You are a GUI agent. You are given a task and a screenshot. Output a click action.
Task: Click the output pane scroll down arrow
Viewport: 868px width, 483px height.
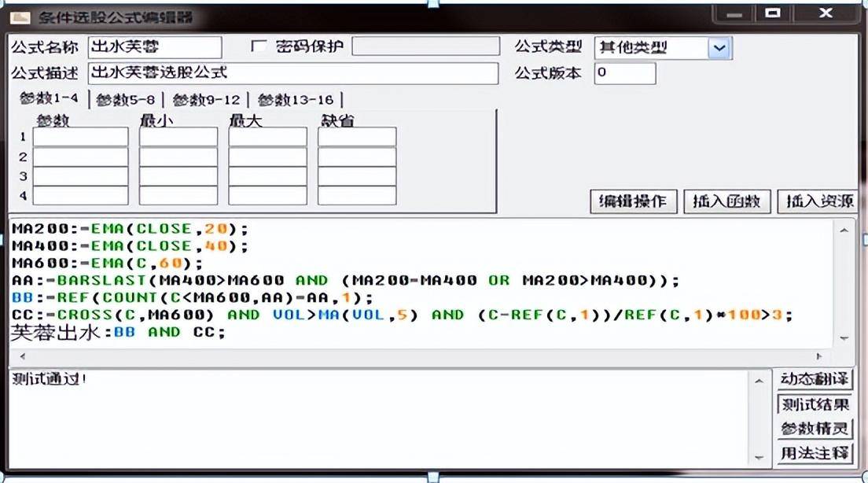[759, 458]
